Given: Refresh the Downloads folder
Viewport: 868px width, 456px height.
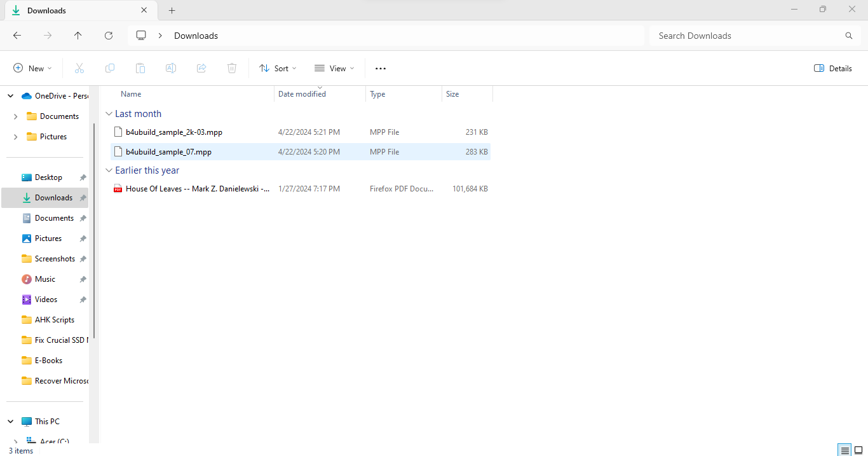Looking at the screenshot, I should [x=109, y=36].
